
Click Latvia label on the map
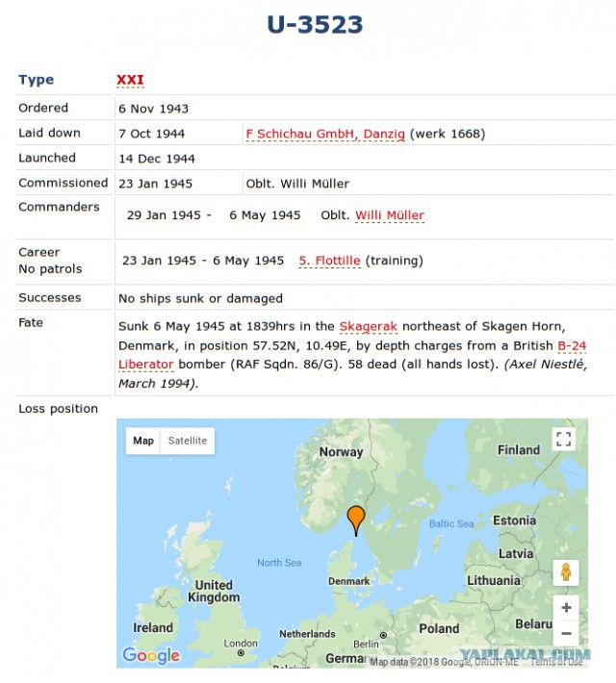pyautogui.click(x=516, y=553)
